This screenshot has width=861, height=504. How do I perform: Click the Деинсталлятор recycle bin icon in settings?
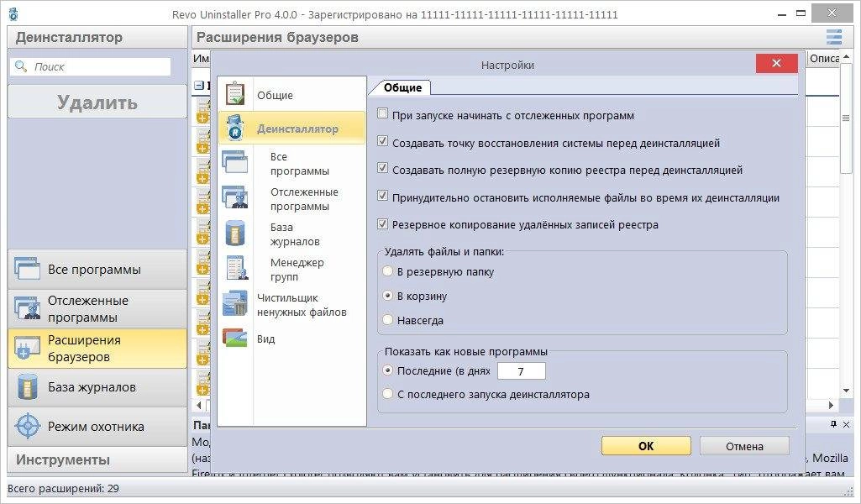pos(235,128)
